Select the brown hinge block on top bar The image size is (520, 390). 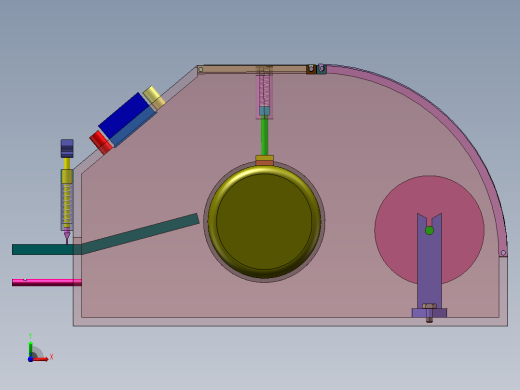[311, 69]
